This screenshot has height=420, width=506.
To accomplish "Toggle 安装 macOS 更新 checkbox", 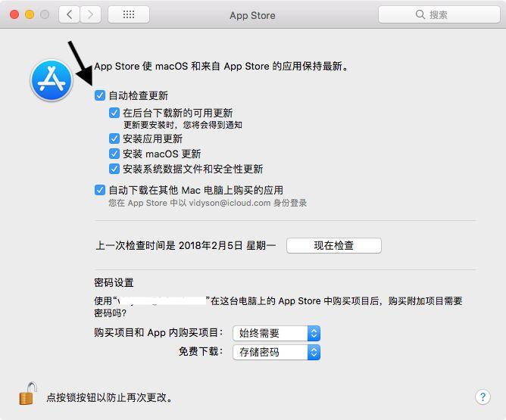I will tap(114, 154).
